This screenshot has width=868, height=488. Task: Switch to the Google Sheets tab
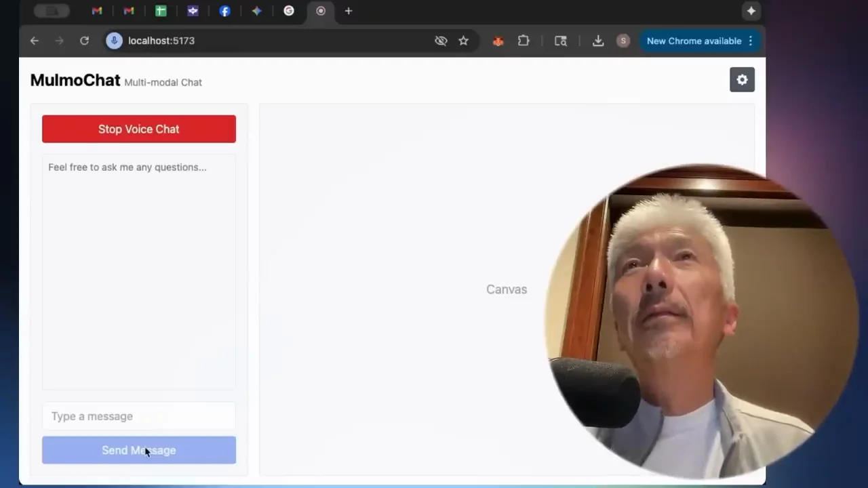pyautogui.click(x=161, y=11)
